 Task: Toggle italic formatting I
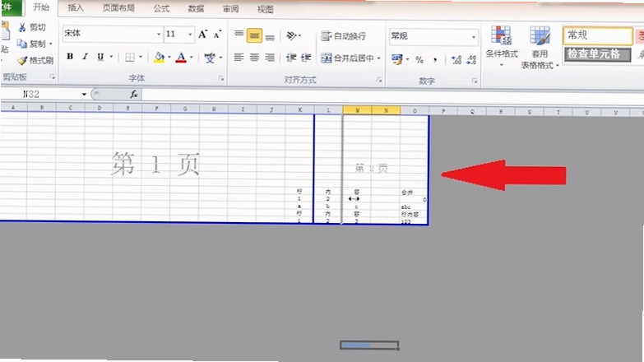pos(85,56)
